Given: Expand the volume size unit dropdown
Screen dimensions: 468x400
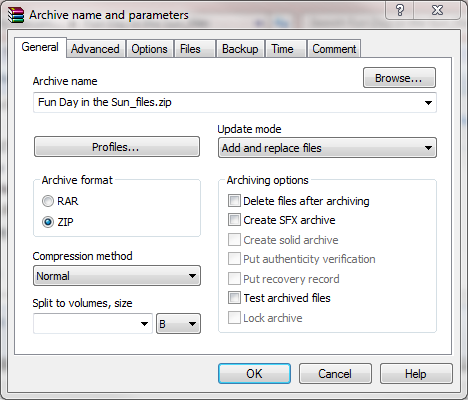Looking at the screenshot, I should pyautogui.click(x=178, y=323).
